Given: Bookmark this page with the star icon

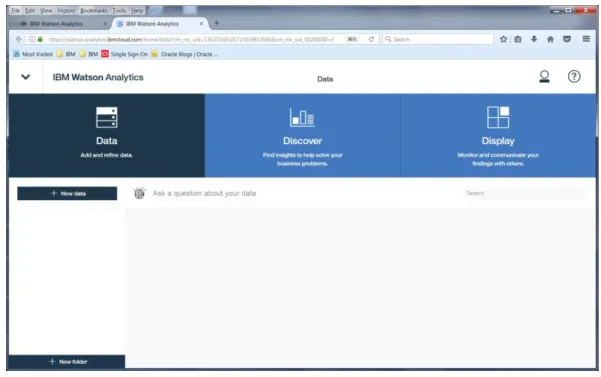Looking at the screenshot, I should tap(503, 39).
